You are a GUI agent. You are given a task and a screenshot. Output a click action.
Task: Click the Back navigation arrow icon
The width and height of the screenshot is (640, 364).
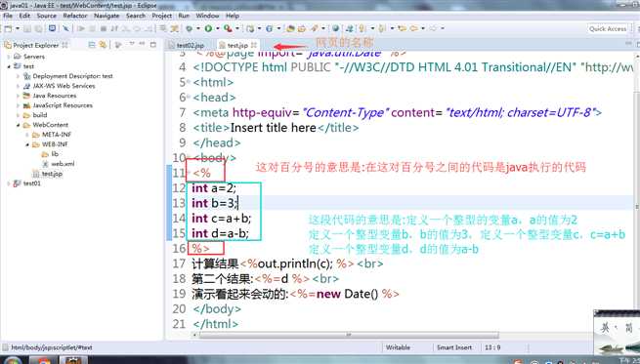(414, 28)
